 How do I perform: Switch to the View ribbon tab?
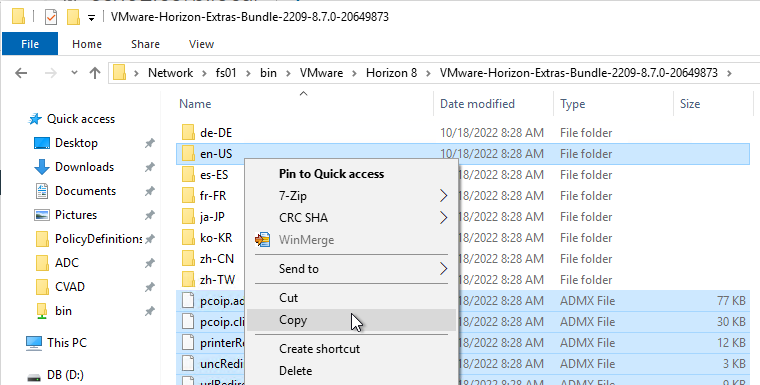(201, 44)
